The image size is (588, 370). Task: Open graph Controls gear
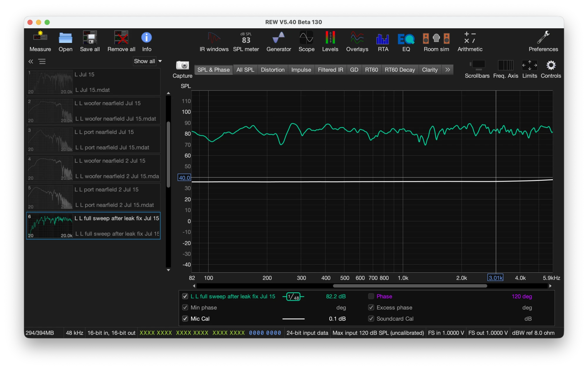(x=551, y=69)
